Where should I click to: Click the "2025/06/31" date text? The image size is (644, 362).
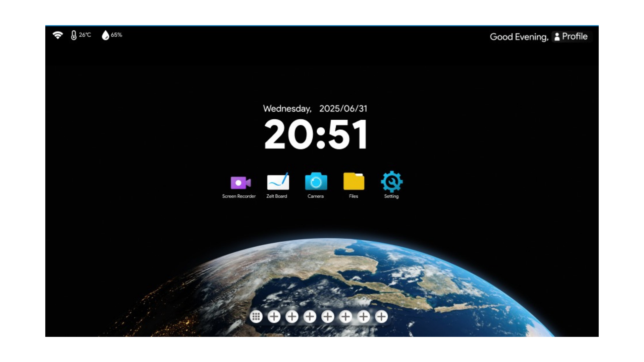[x=343, y=109]
